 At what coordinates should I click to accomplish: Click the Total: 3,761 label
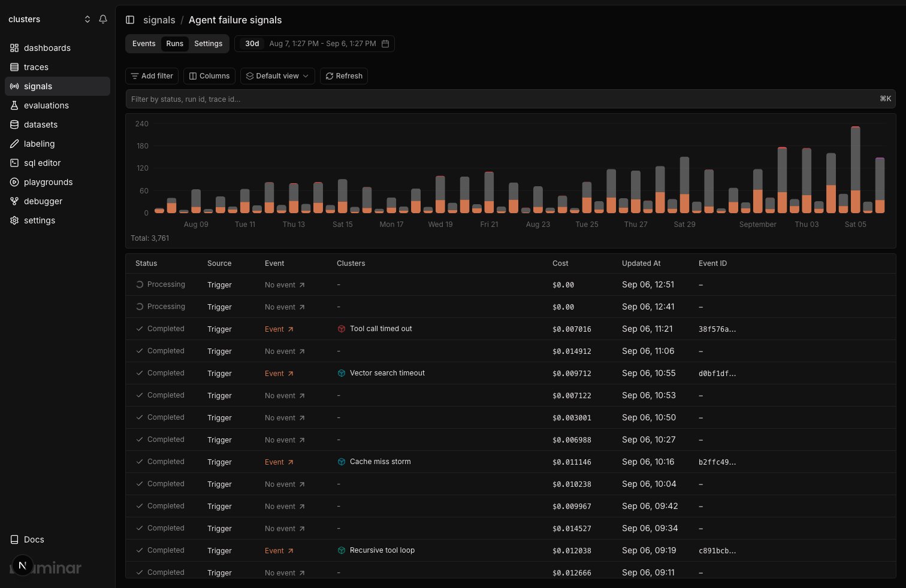click(x=150, y=238)
